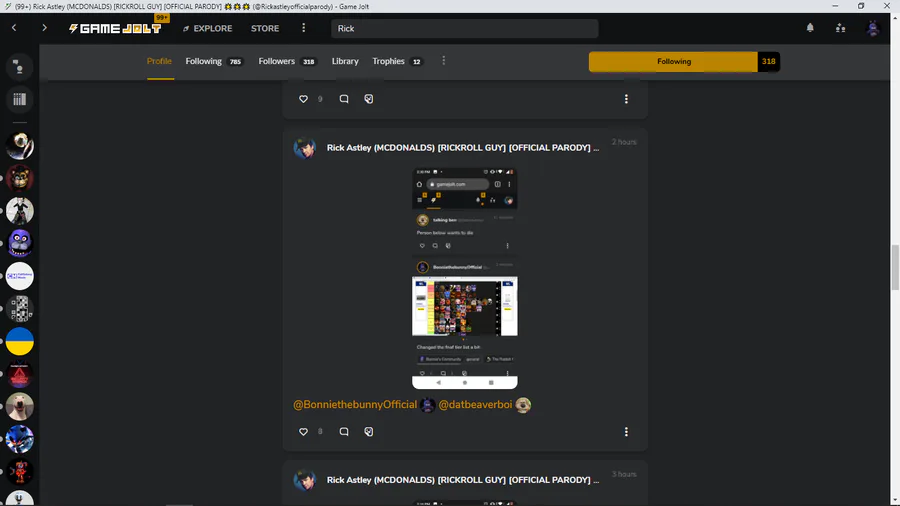This screenshot has height=506, width=900.
Task: Open the Freddy bear community in sidebar
Action: tap(20, 178)
